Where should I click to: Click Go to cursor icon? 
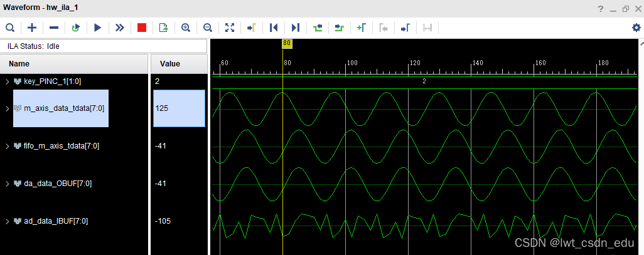pyautogui.click(x=251, y=28)
